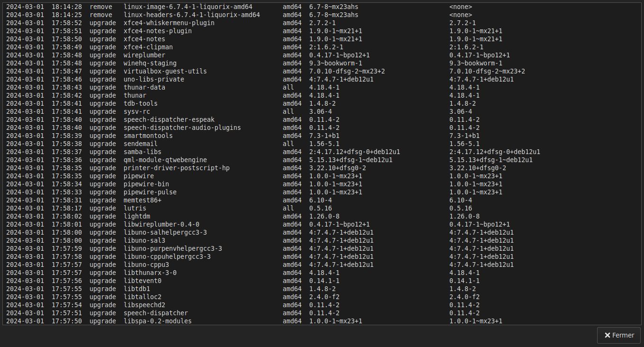644x347 pixels.
Task: Click the timestamp "18:14:25"
Action: [67, 15]
